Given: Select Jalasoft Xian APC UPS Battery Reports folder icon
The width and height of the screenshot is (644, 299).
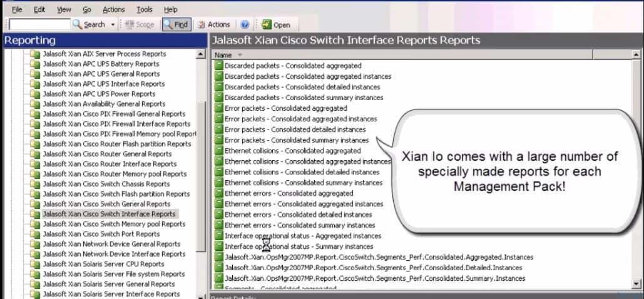Looking at the screenshot, I should [x=35, y=64].
